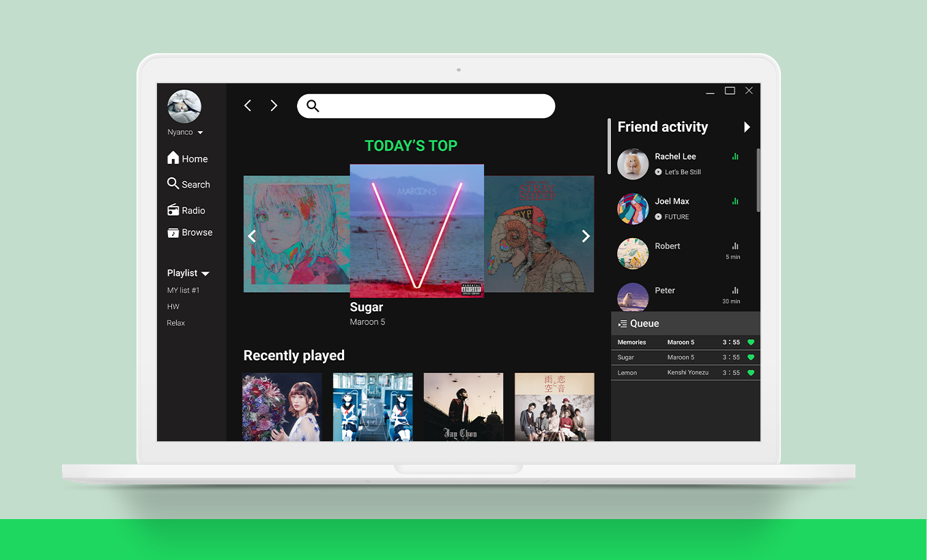Open the Nyanco profile avatar
This screenshot has height=560, width=927.
point(184,107)
